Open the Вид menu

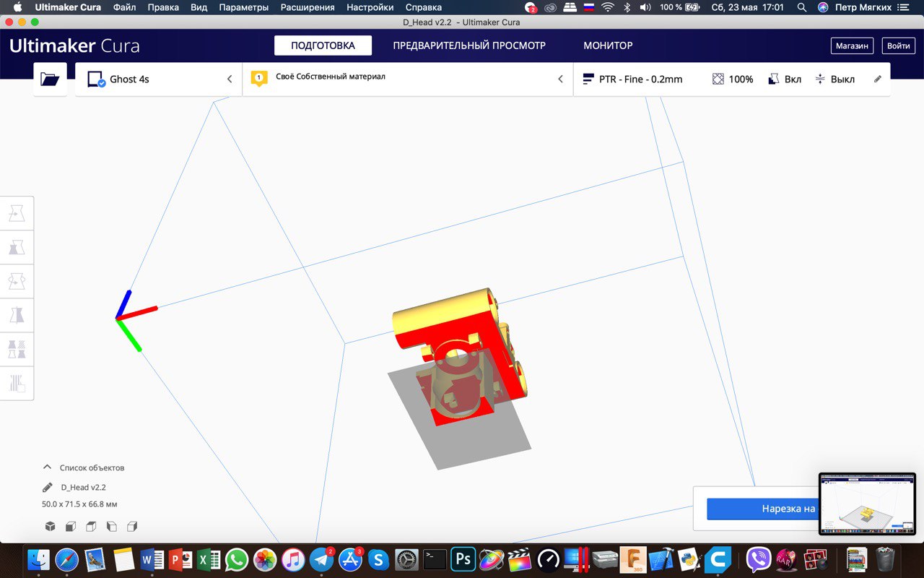199,7
